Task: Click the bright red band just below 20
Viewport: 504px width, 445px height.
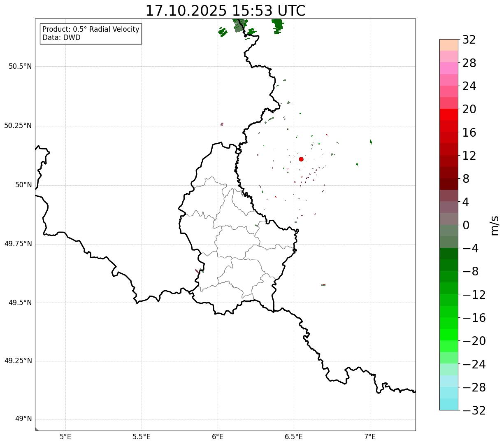Action: click(x=449, y=114)
